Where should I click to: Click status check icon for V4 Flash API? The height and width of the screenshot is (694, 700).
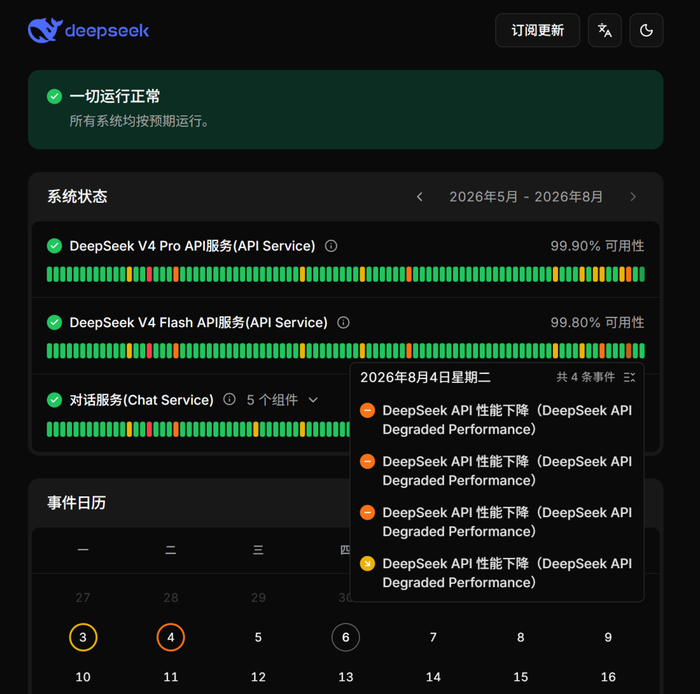point(54,322)
